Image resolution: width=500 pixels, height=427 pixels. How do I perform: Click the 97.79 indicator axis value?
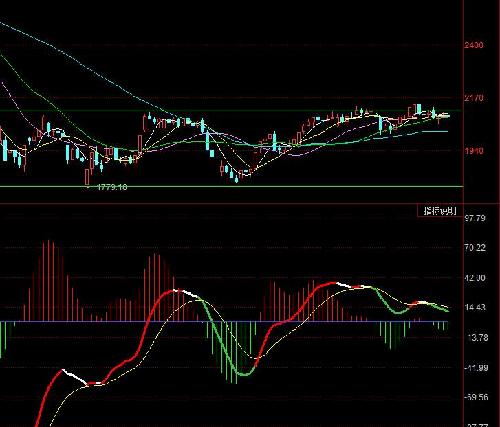(476, 218)
